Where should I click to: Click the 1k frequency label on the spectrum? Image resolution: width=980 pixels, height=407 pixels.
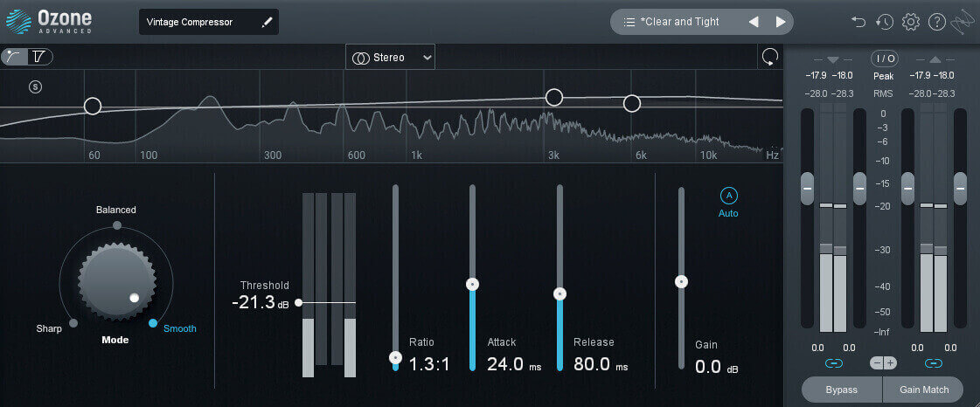pyautogui.click(x=416, y=155)
